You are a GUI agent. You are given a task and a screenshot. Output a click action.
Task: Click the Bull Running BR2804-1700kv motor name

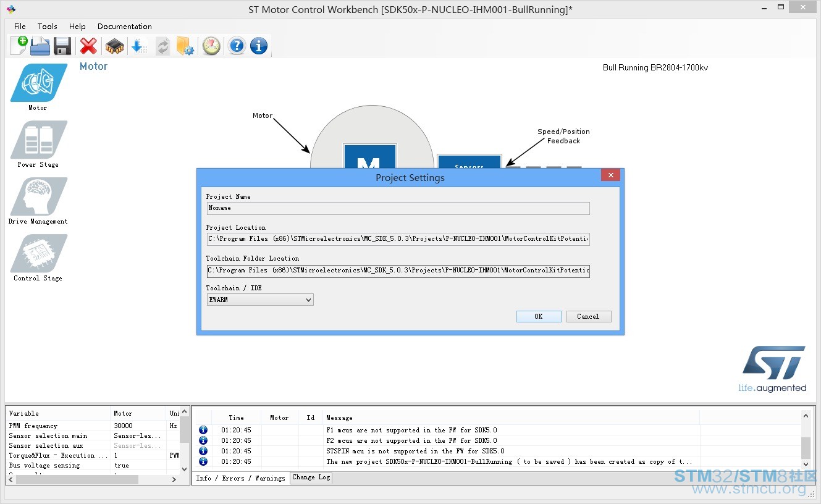(x=655, y=68)
